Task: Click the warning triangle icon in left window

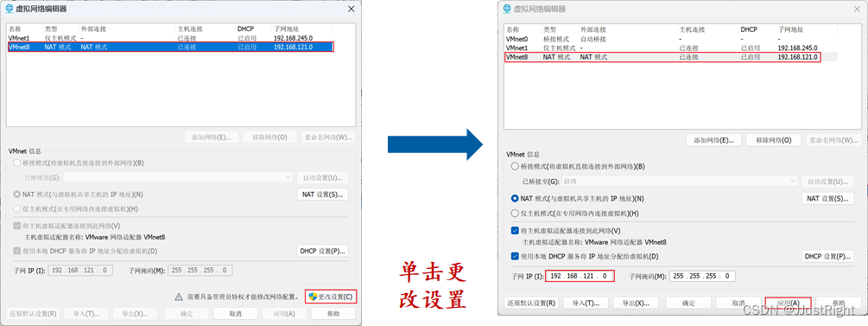Action: (179, 297)
